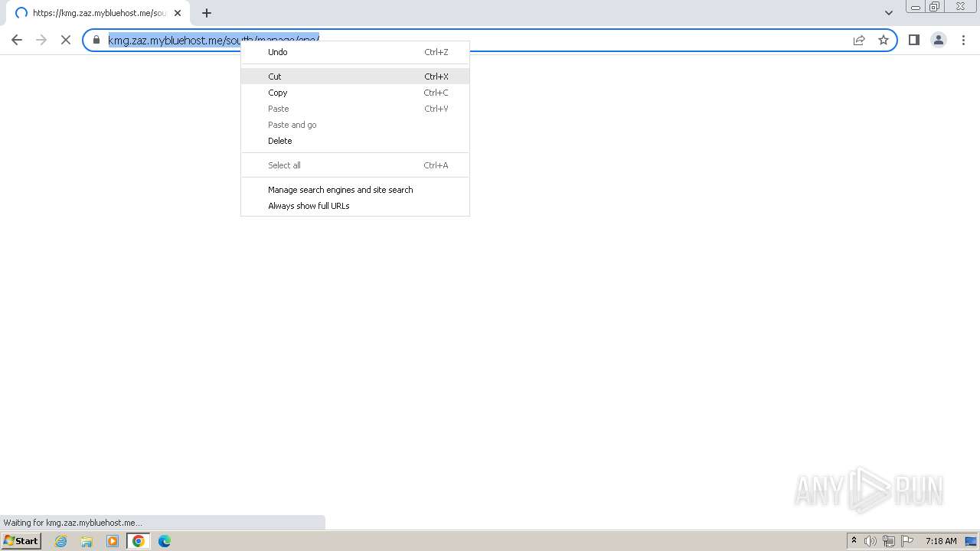Image resolution: width=980 pixels, height=551 pixels.
Task: Click the share page icon
Action: click(859, 40)
